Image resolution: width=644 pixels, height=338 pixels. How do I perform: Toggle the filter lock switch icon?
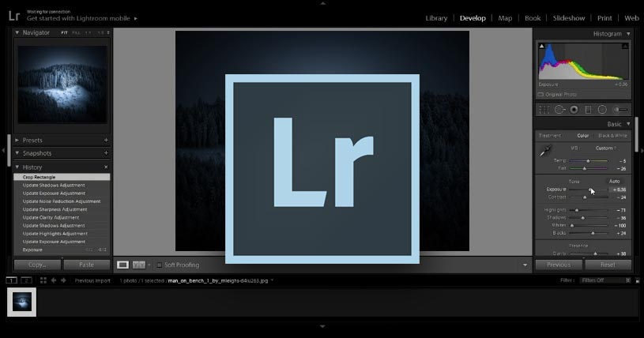pos(638,280)
